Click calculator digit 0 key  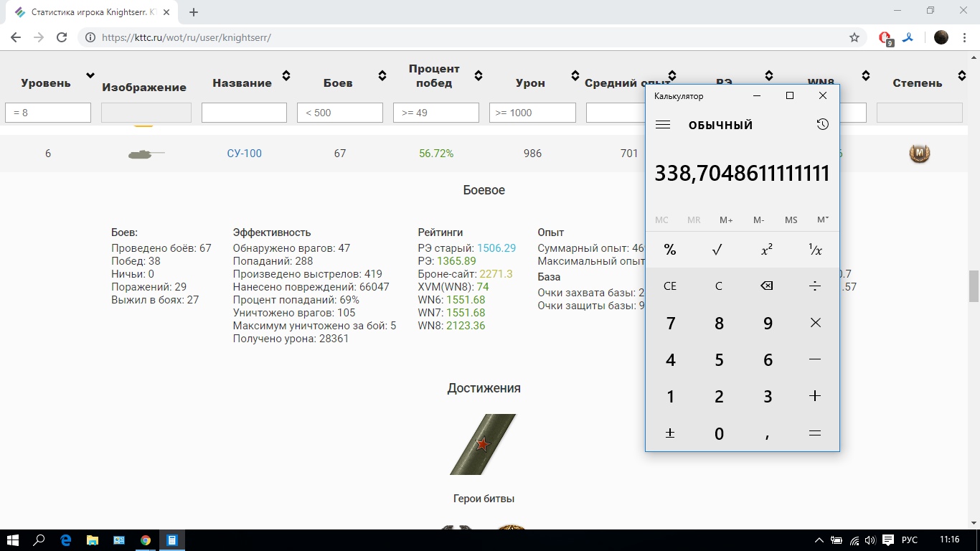pyautogui.click(x=718, y=433)
